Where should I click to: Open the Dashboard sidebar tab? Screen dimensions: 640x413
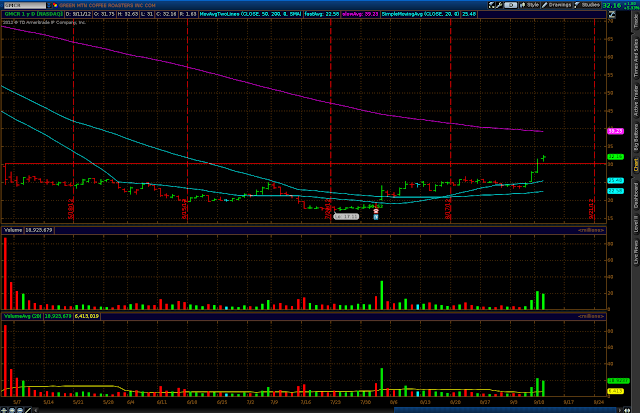[636, 195]
